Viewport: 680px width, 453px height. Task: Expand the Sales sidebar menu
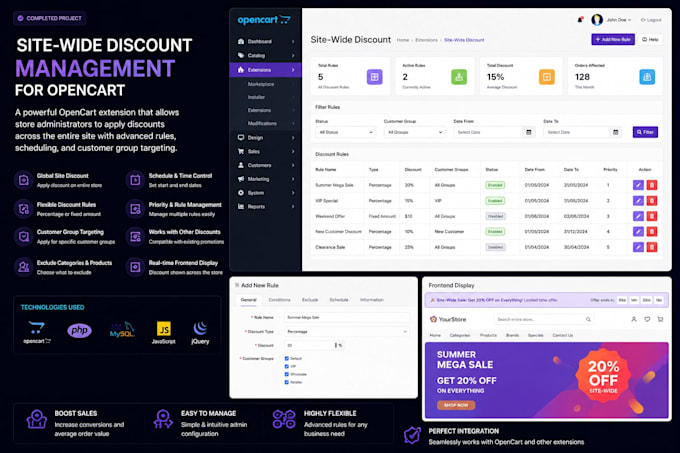coord(265,151)
